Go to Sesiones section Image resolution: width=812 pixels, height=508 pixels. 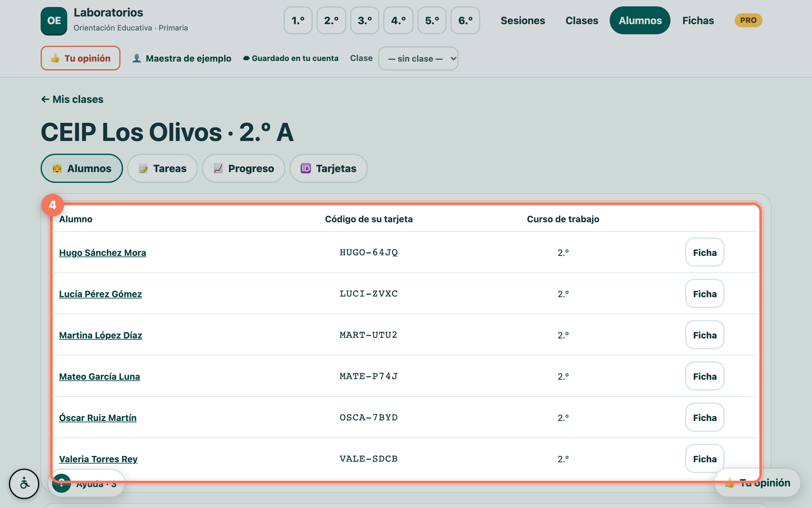point(523,21)
